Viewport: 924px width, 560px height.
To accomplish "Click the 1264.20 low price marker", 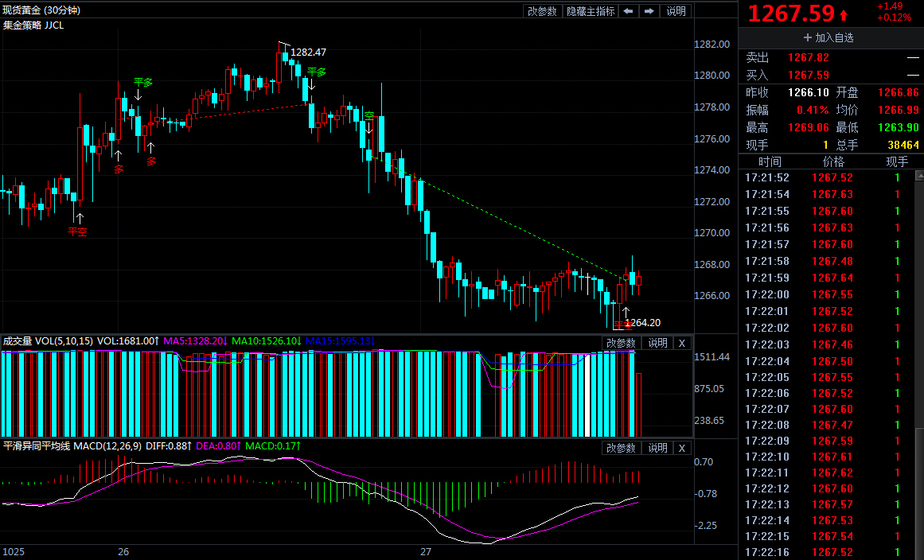I will 642,322.
